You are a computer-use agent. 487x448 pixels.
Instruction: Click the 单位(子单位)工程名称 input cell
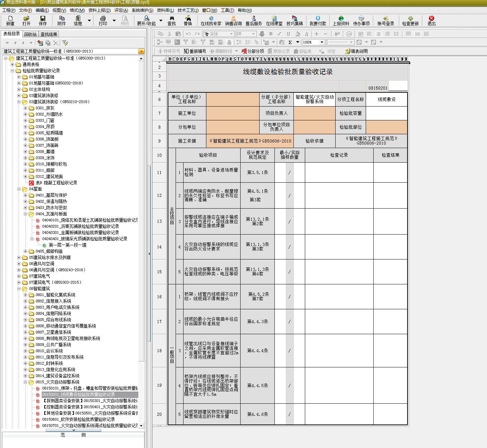pyautogui.click(x=233, y=99)
